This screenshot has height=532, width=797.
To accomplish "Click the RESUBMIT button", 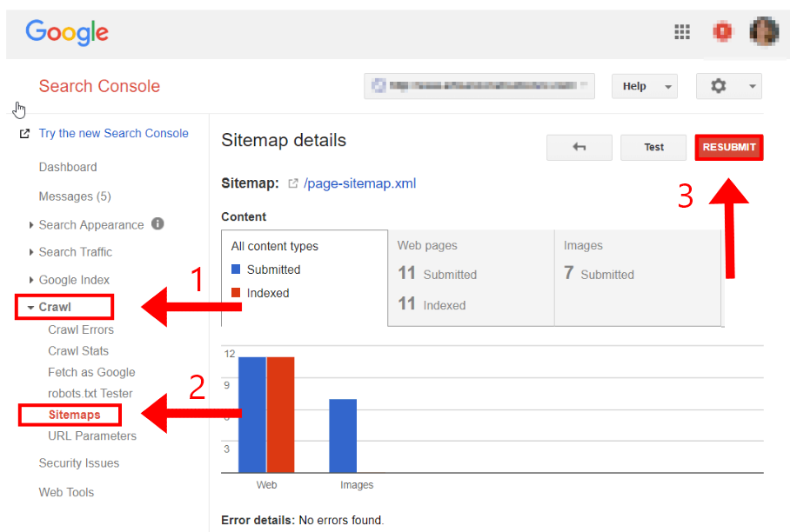I will coord(729,147).
